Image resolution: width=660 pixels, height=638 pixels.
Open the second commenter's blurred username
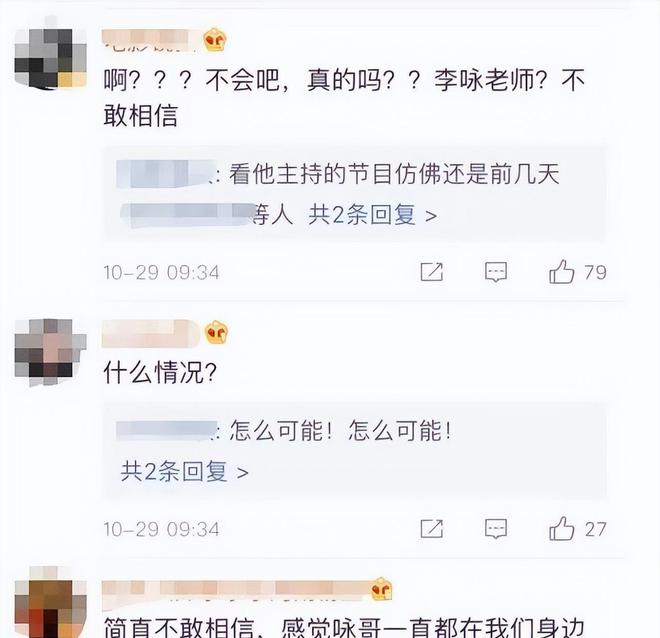click(x=151, y=333)
